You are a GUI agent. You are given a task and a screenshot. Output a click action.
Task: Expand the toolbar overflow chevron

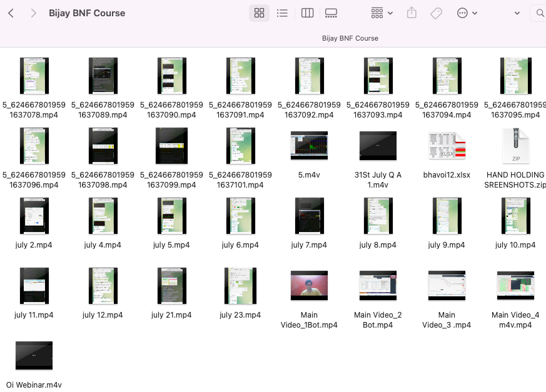(517, 13)
